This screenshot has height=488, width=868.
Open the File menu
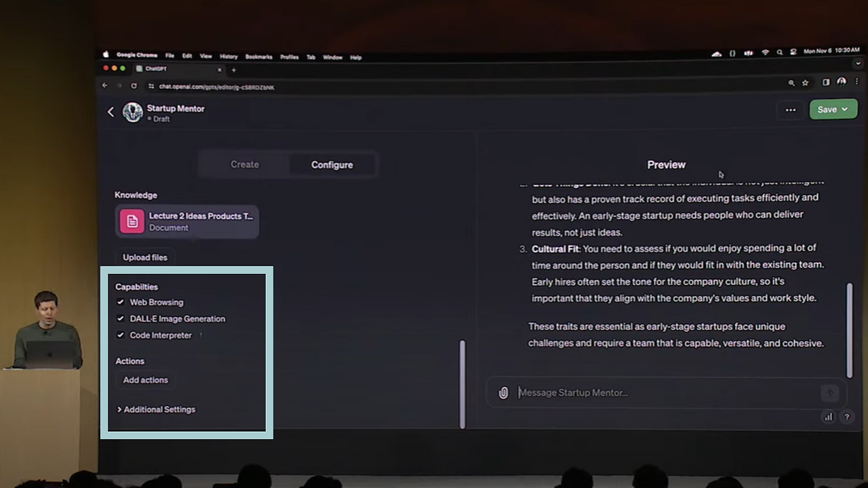point(170,57)
